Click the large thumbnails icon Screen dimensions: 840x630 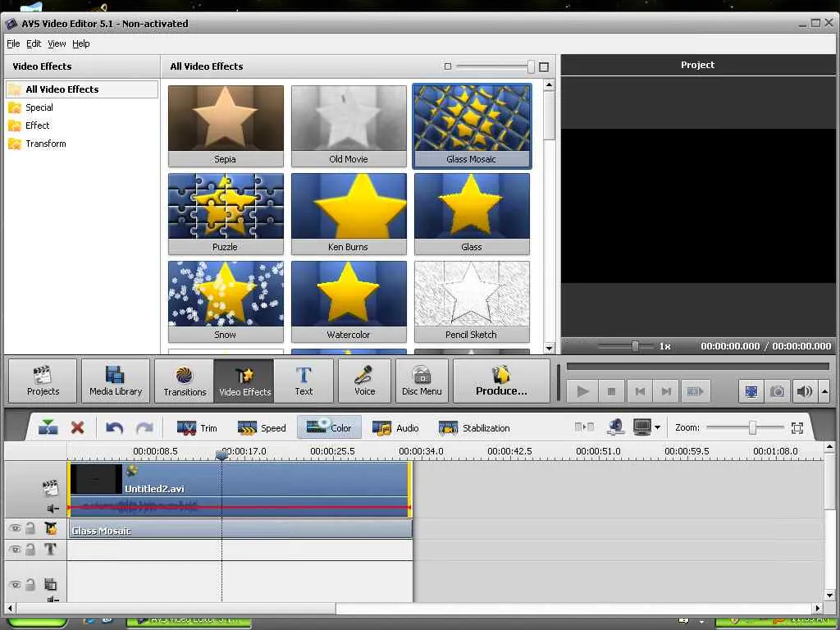[x=544, y=67]
